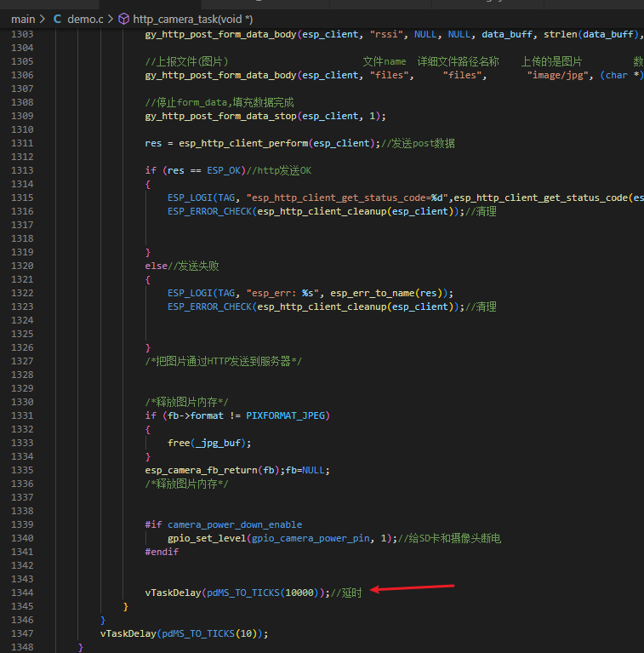Click vTaskDelay with 10000 ticks value

click(x=237, y=593)
